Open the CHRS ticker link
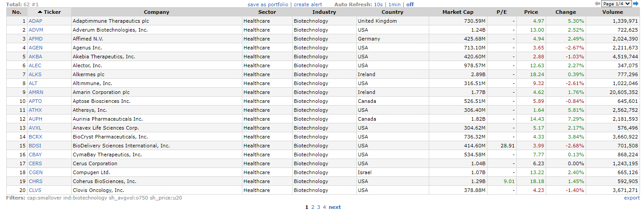Screen dimensions: 644x212 [35, 181]
